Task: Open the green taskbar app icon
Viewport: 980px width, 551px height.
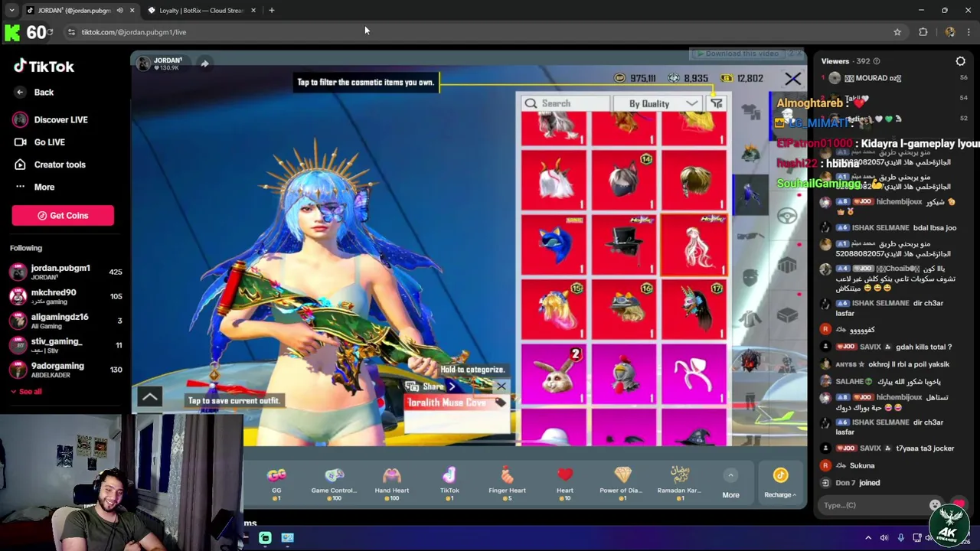Action: [265, 538]
